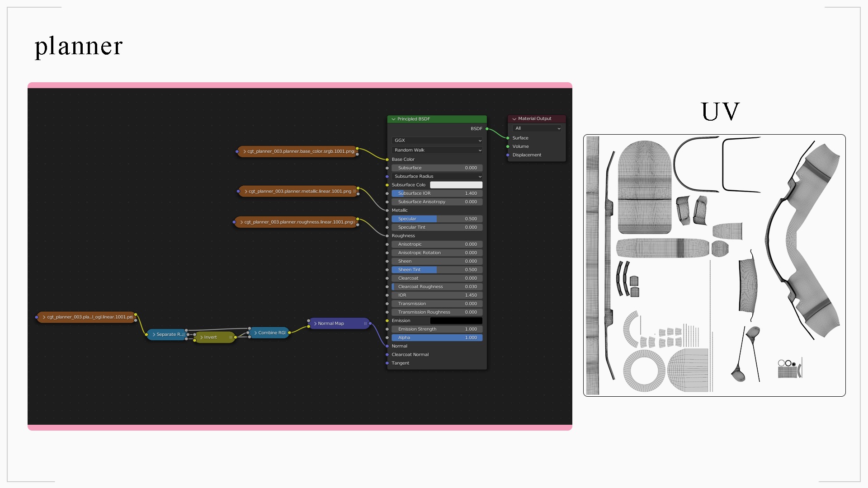This screenshot has width=868, height=488.
Task: Click the Specular value slider
Action: 437,219
